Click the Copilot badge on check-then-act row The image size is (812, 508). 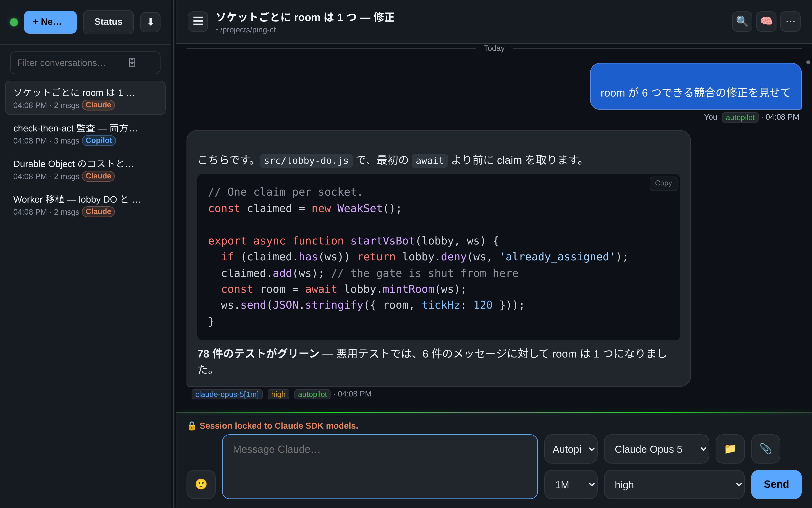click(x=99, y=140)
